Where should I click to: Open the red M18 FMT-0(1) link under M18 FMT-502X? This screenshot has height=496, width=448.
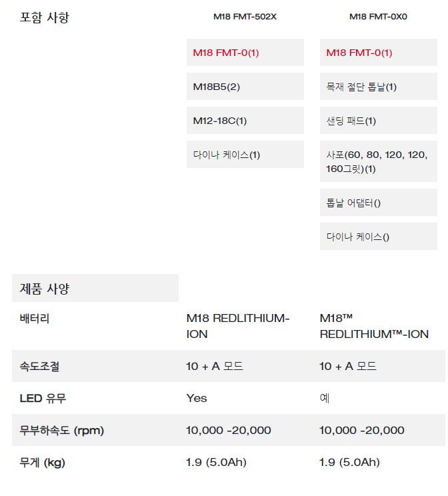[226, 53]
